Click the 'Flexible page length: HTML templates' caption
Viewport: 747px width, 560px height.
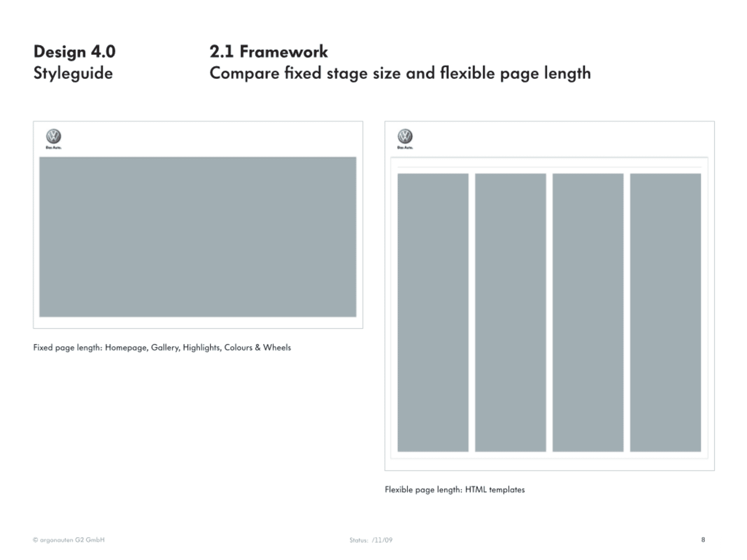[x=454, y=490]
